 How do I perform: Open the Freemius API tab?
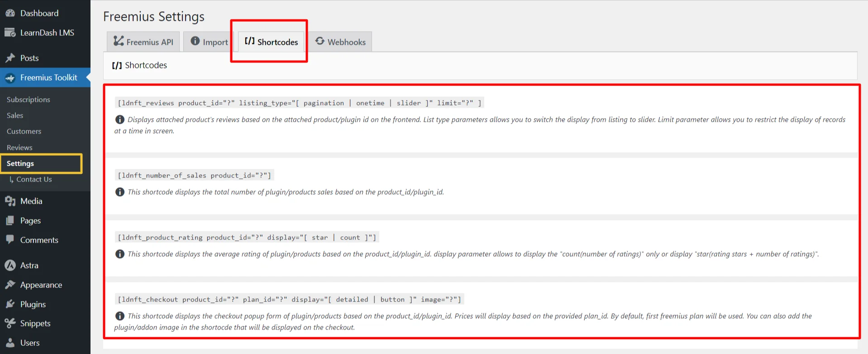pos(143,42)
